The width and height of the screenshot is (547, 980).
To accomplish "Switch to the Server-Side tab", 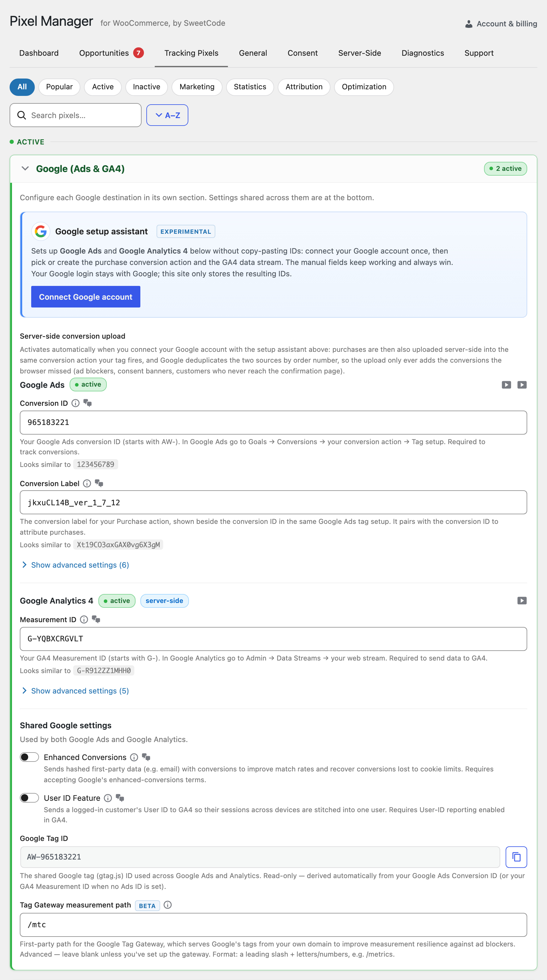I will [x=359, y=53].
